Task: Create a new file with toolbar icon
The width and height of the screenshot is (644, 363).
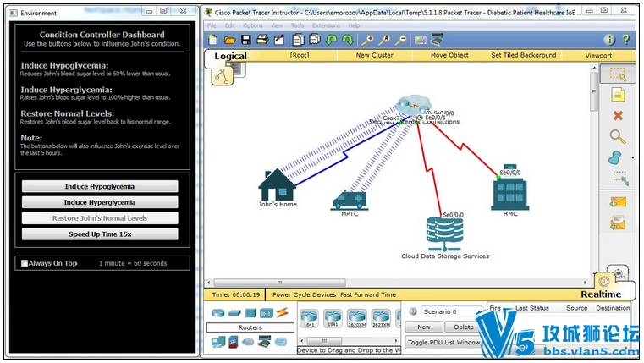Action: click(212, 40)
